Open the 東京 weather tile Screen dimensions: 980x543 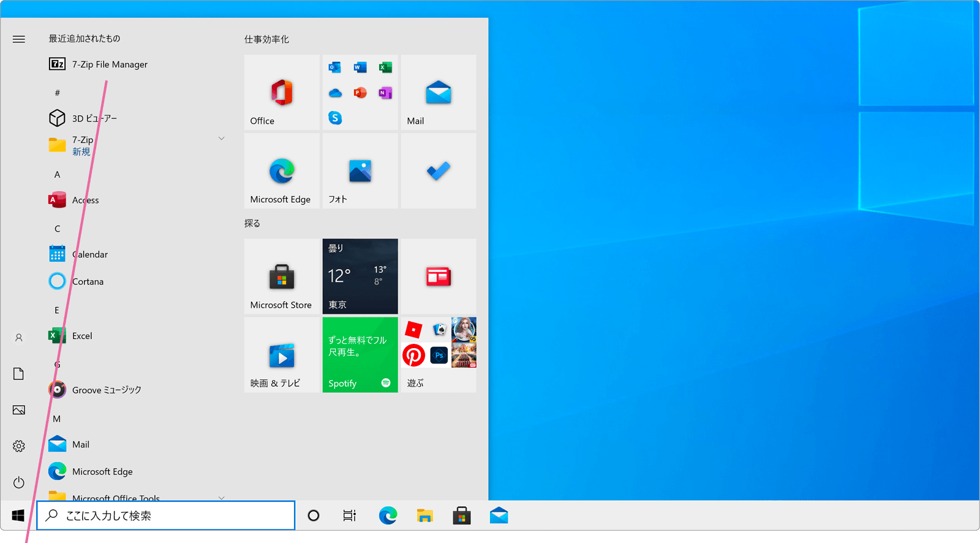[360, 276]
